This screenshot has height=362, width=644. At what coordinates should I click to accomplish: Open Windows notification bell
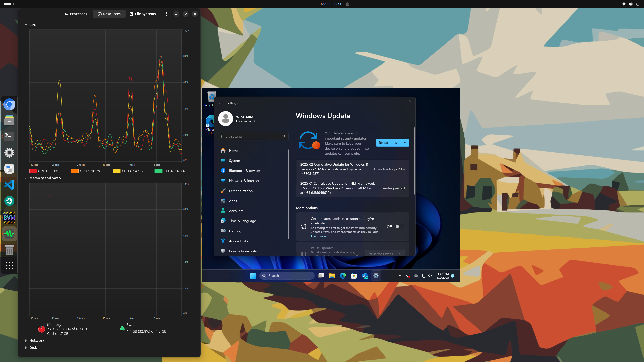[x=453, y=276]
